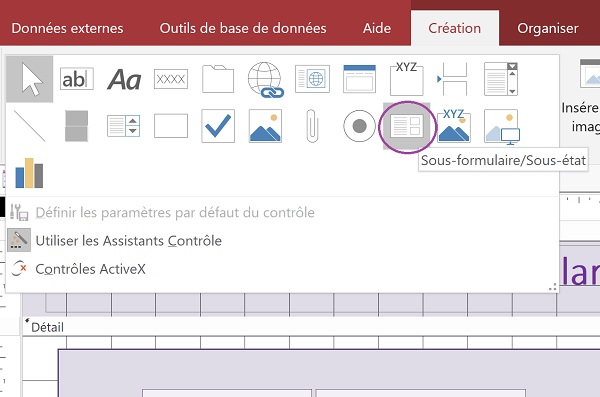
Task: Open the Aide ribbon tab
Action: click(377, 28)
